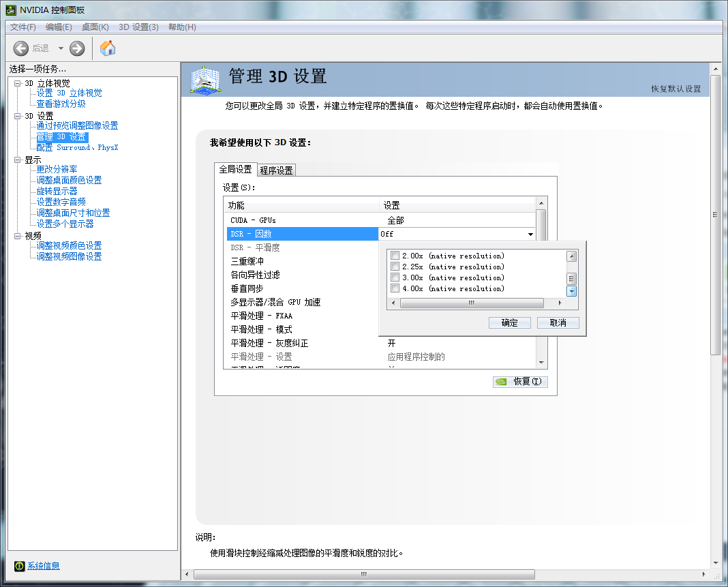The width and height of the screenshot is (728, 587).
Task: Confirm DSR factors with 确定 button
Action: (x=510, y=322)
